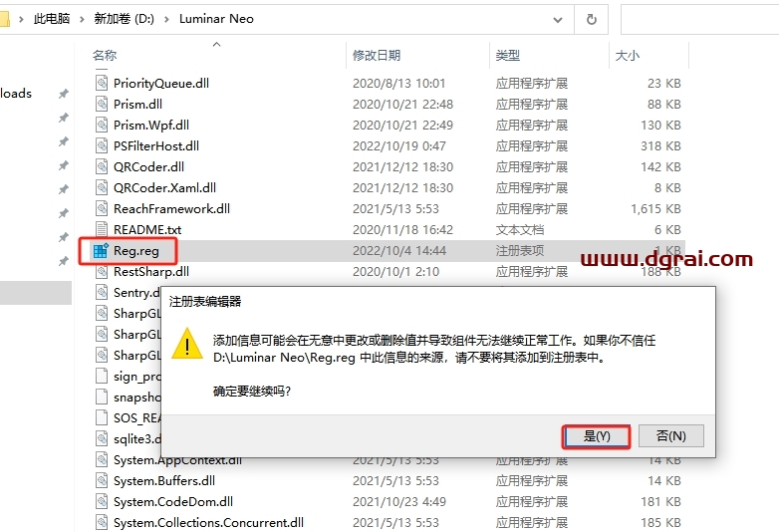The height and width of the screenshot is (532, 779).
Task: Expand the chevron before 此电脑 breadcrumb
Action: [21, 19]
